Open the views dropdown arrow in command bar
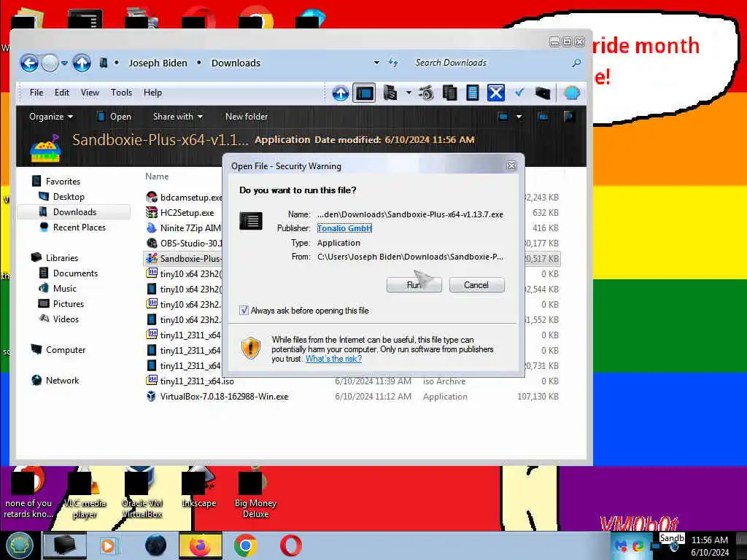 point(519,117)
